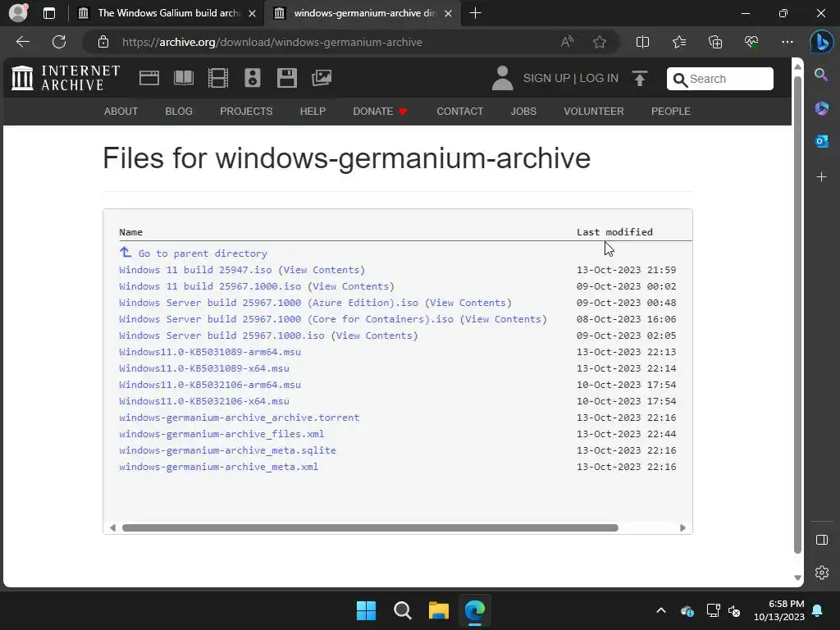This screenshot has width=840, height=630.
Task: Open the Read aloud icon in address bar
Action: pos(567,42)
